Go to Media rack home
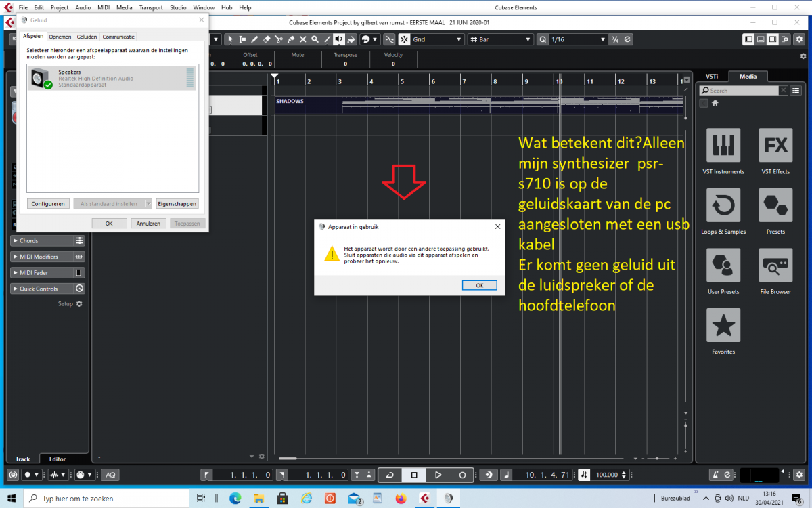The width and height of the screenshot is (812, 508). pos(715,103)
